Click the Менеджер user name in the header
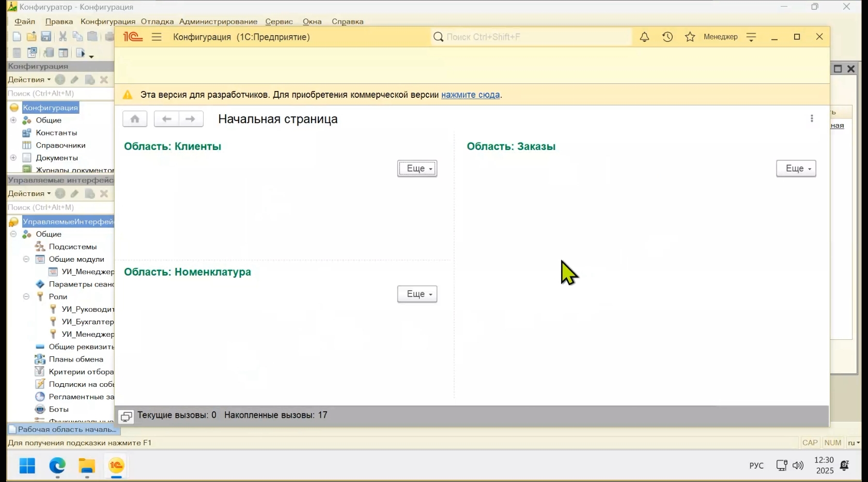The height and width of the screenshot is (482, 868). click(721, 37)
